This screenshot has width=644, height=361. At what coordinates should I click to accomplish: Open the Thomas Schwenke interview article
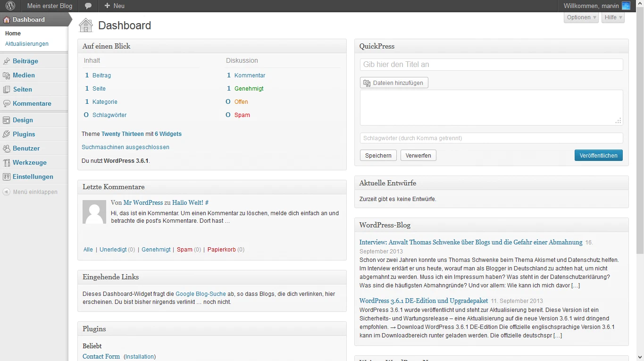point(471,242)
